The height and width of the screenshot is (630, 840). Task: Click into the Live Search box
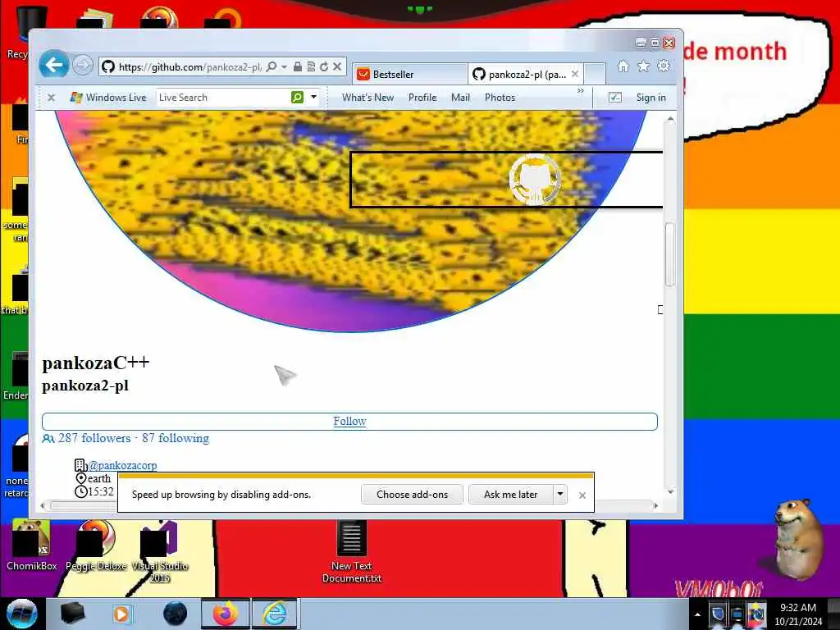coord(223,98)
